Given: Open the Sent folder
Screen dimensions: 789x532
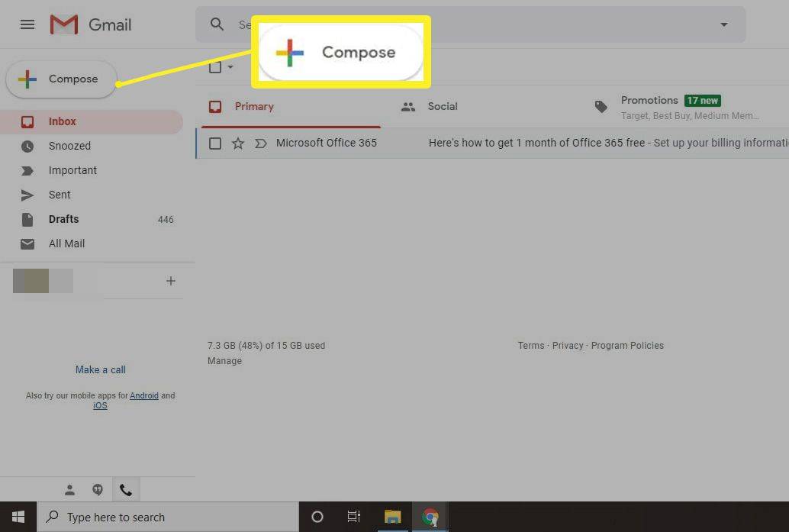Looking at the screenshot, I should (x=91, y=195).
